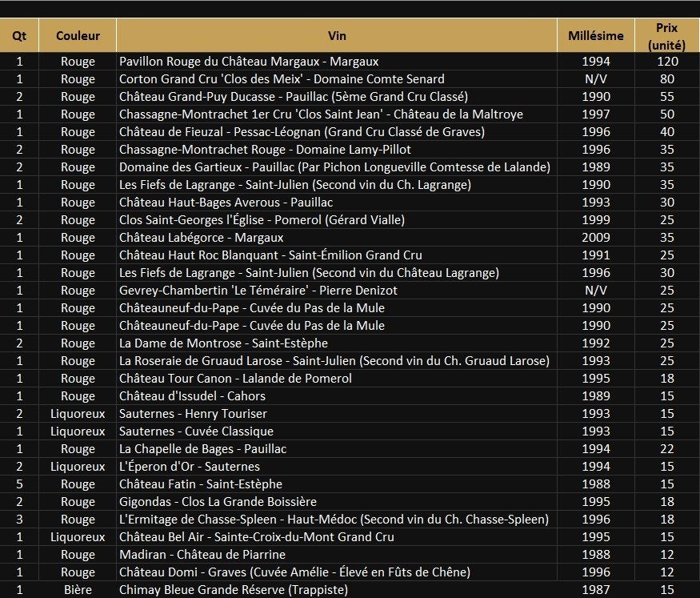Select Clos Saint-Georges l'Église Pomerol cell
The height and width of the screenshot is (598, 700).
[x=337, y=220]
